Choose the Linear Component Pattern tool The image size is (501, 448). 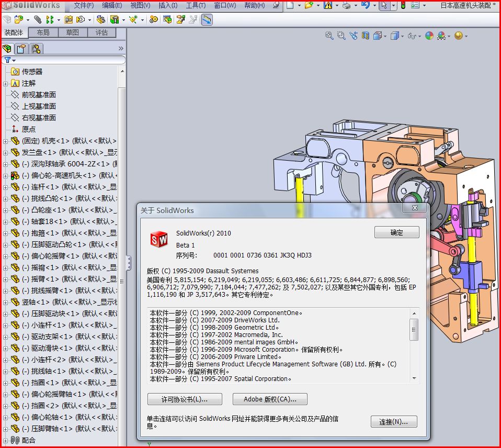click(50, 20)
